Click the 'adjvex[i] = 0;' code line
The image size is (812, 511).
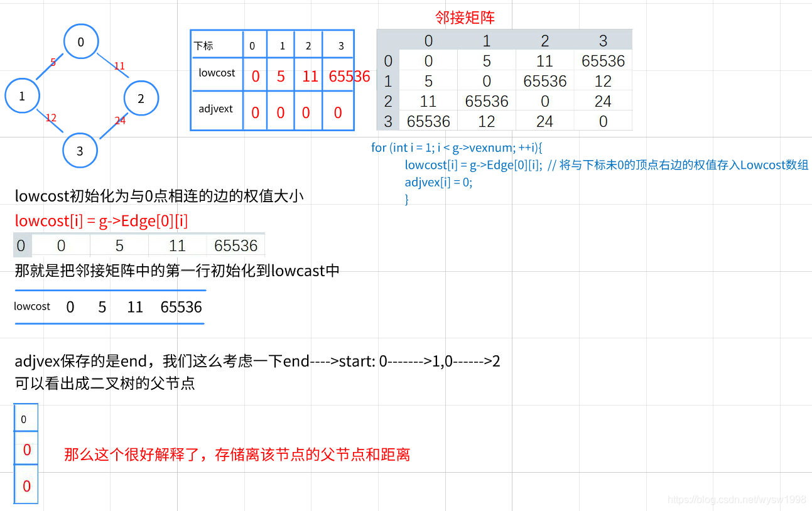438,182
